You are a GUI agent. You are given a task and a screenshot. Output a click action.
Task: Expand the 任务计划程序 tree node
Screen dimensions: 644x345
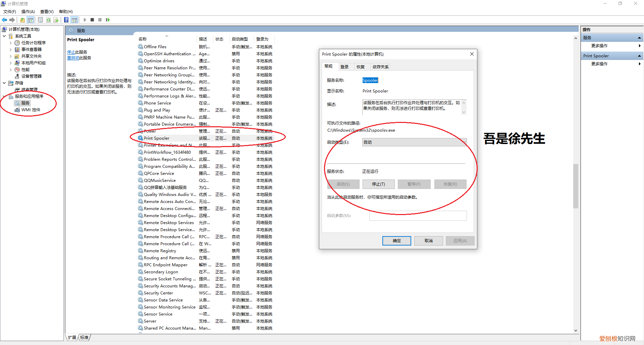(10, 43)
